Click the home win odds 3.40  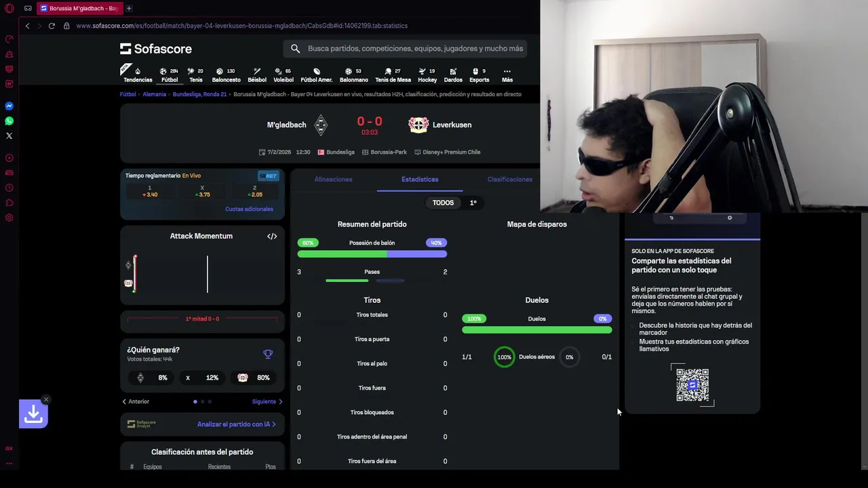click(x=150, y=191)
